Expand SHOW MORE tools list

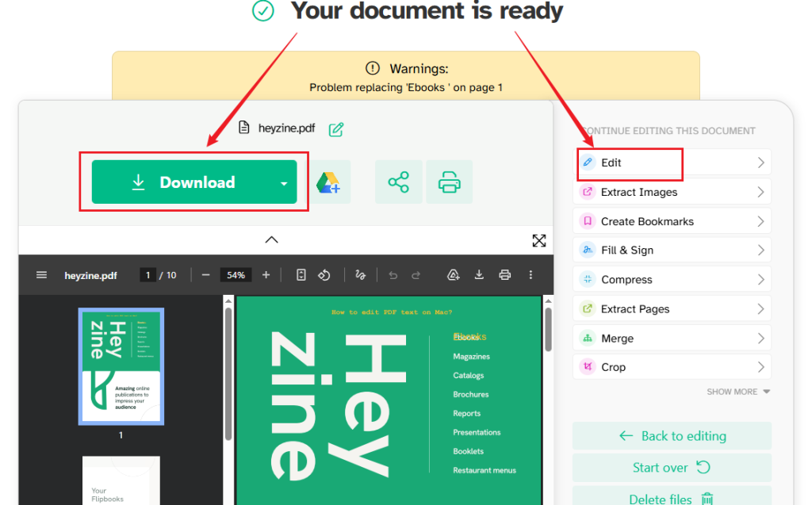[738, 392]
